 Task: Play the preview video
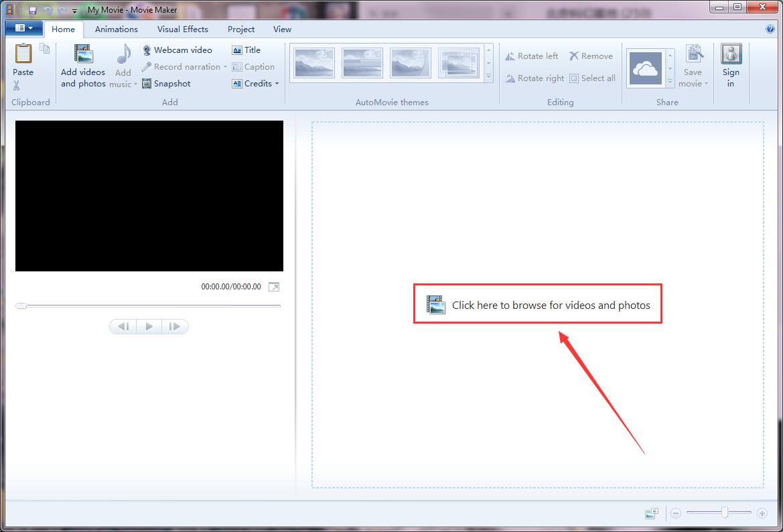coord(149,326)
